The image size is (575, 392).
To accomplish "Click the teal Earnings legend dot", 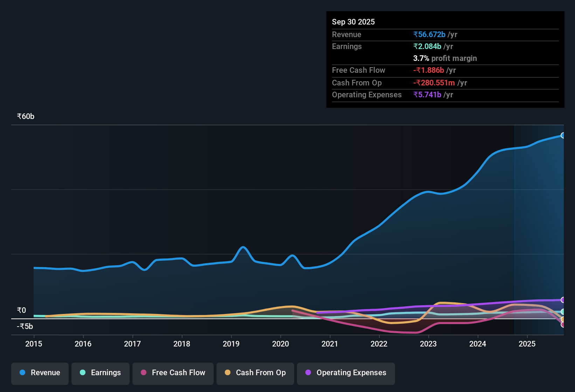I will tap(83, 373).
